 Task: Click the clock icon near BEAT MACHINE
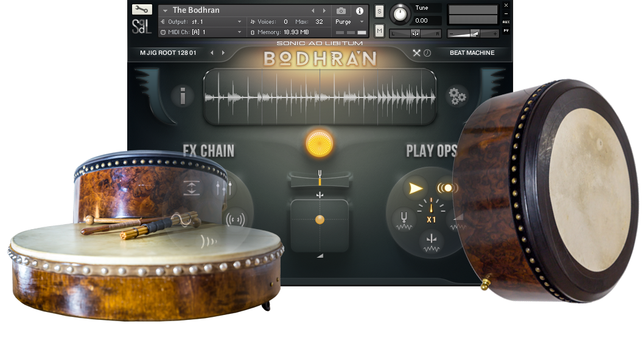(x=427, y=53)
